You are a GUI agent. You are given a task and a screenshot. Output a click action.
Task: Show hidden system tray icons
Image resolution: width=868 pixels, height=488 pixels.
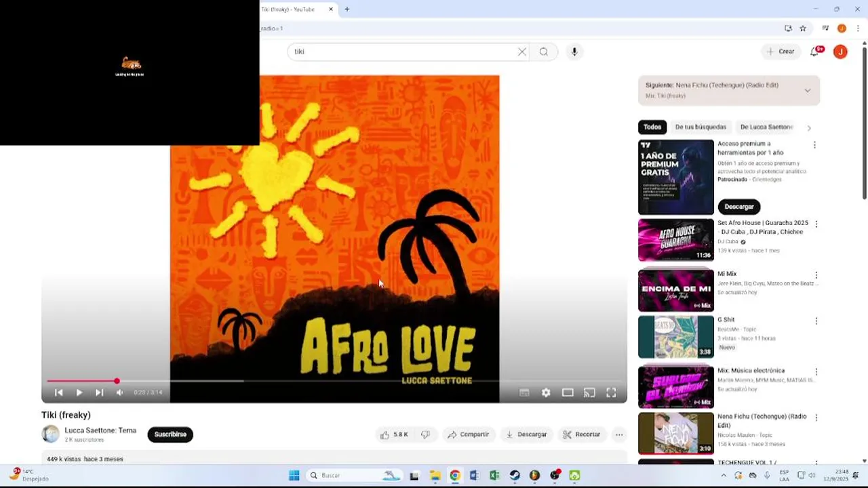(x=724, y=476)
